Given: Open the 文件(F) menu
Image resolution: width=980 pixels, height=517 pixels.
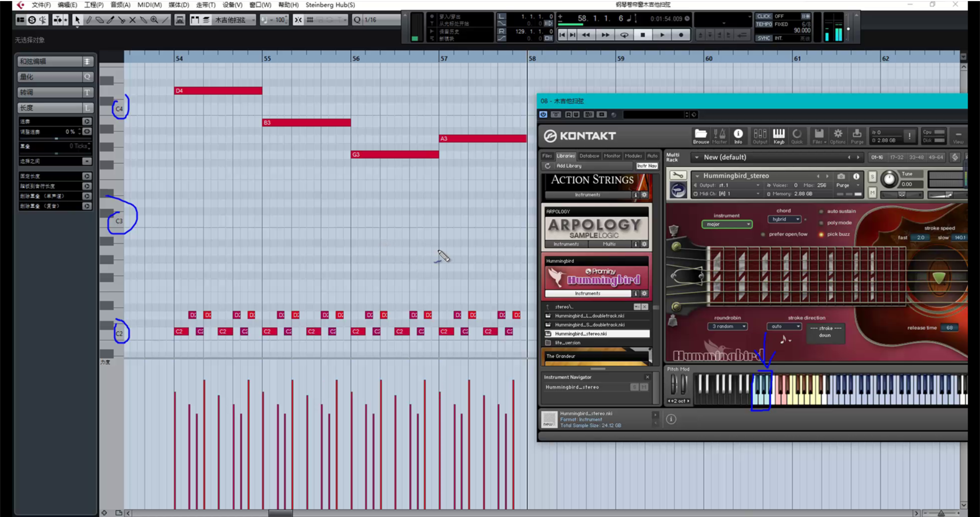Looking at the screenshot, I should click(x=41, y=5).
